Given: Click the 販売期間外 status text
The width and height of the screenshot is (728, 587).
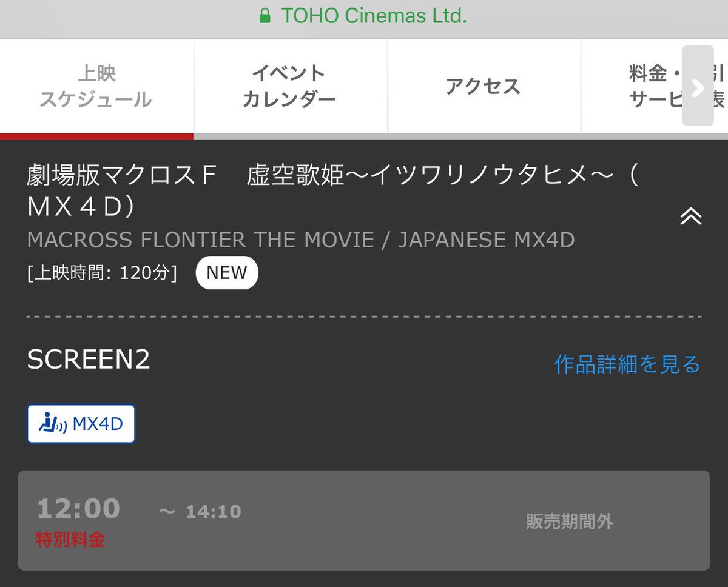Looking at the screenshot, I should coord(570,522).
